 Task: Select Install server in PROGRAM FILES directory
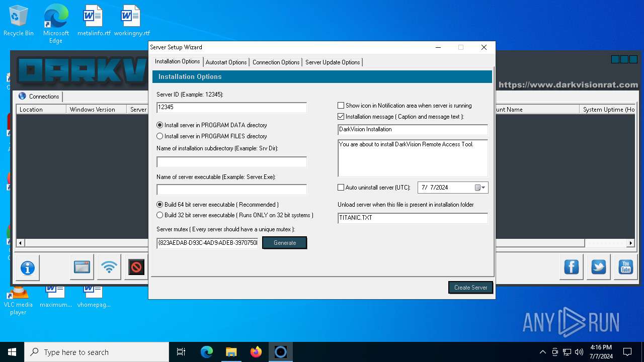pos(212,136)
